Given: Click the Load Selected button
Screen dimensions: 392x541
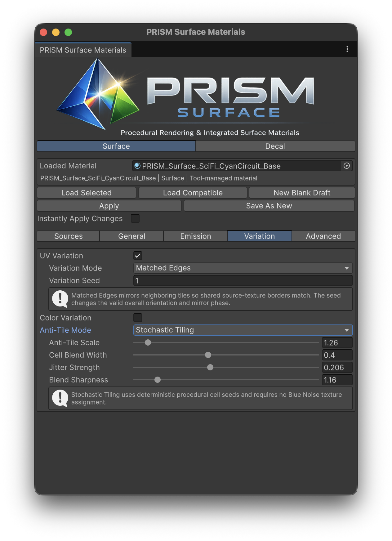Looking at the screenshot, I should tap(87, 193).
